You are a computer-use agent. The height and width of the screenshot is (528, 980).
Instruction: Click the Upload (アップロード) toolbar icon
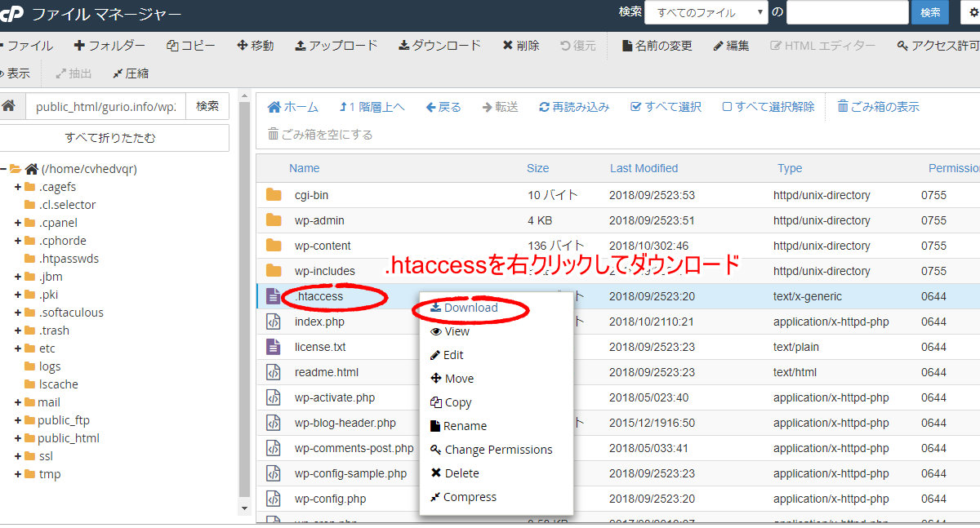(x=301, y=46)
